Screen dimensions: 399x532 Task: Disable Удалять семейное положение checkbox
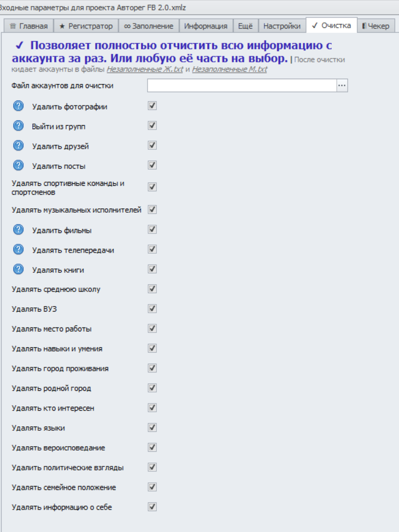coord(152,487)
